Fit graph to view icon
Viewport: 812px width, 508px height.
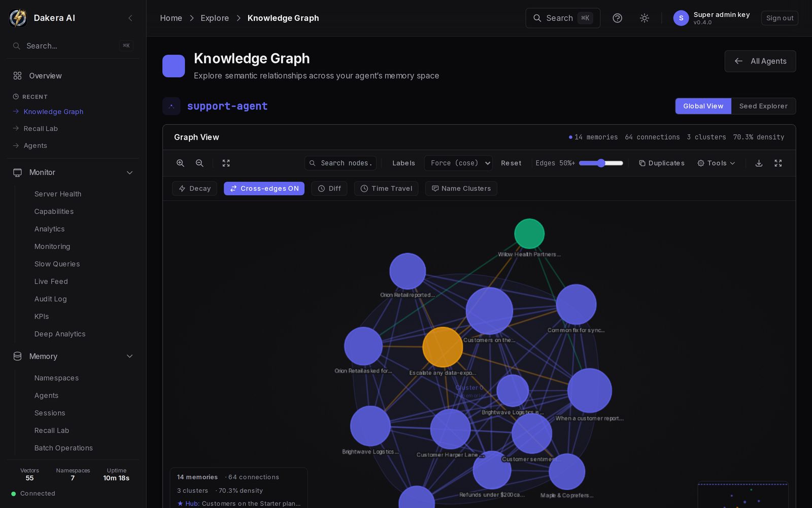(x=226, y=163)
